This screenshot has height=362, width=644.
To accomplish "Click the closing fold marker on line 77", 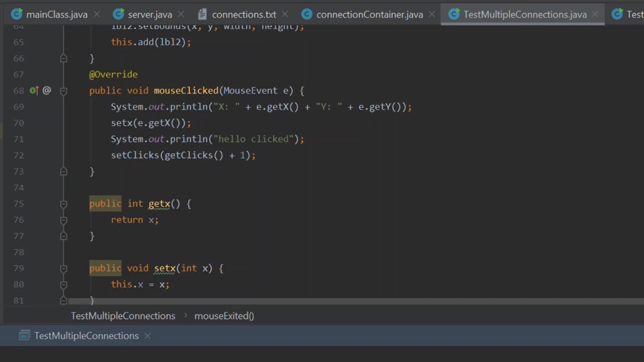I will [x=63, y=236].
